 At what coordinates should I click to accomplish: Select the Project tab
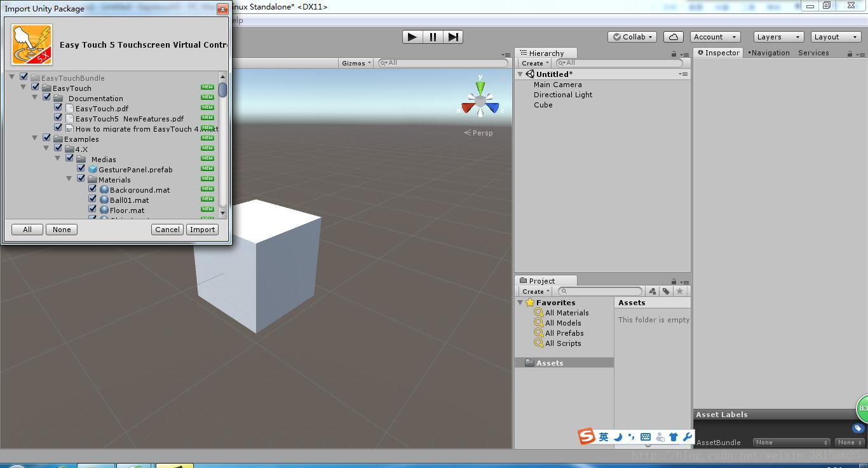click(546, 281)
